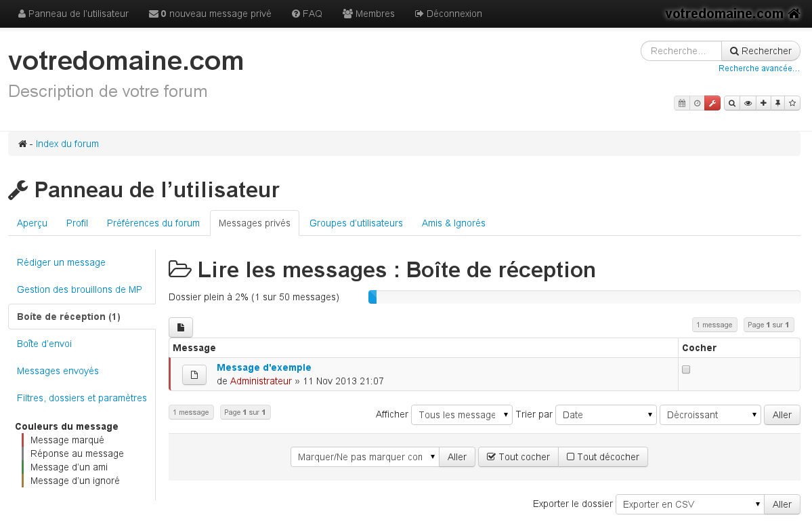Open the Trier par Date dropdown
Screen dimensions: 812x526
click(x=605, y=414)
